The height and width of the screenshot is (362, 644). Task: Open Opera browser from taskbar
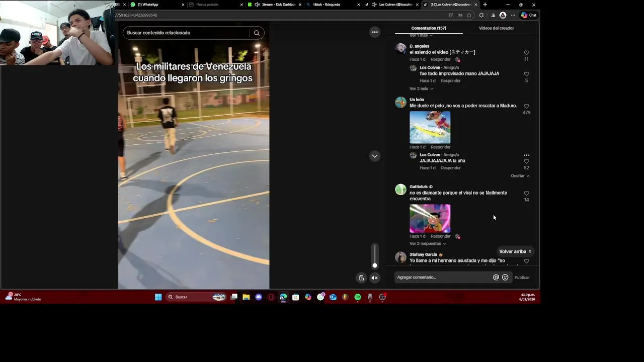[271, 297]
